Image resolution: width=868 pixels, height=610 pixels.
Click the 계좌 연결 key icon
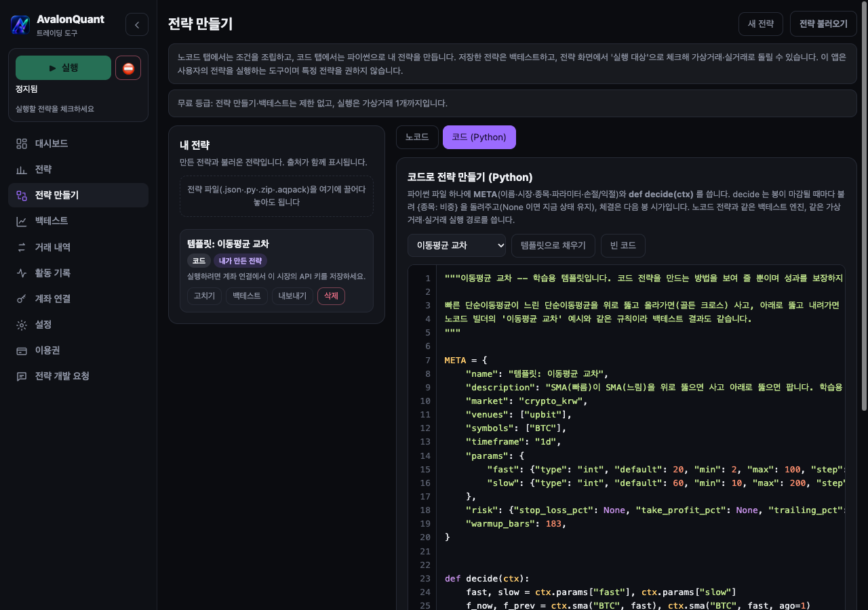pos(22,299)
